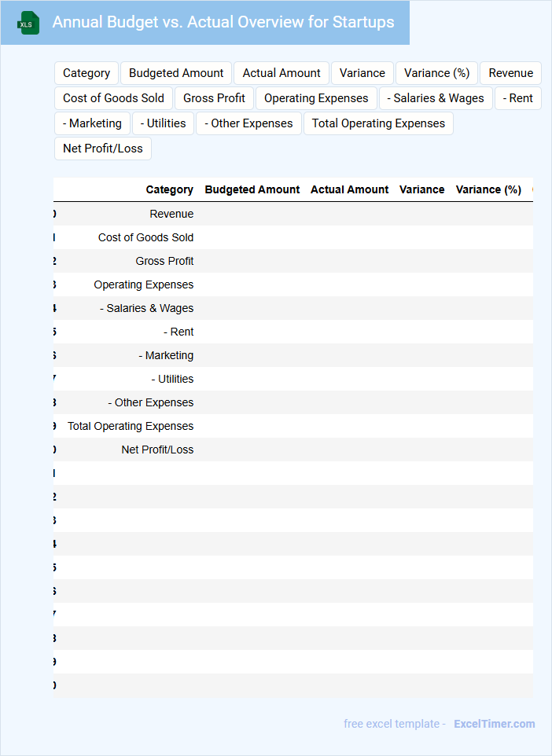
Task: Click the Operating Expenses tag
Action: pos(316,98)
